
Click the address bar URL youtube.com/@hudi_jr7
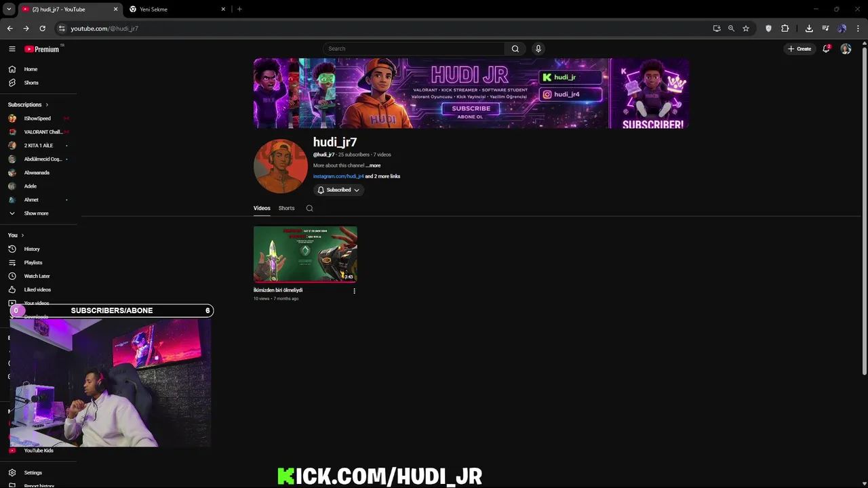click(x=104, y=28)
